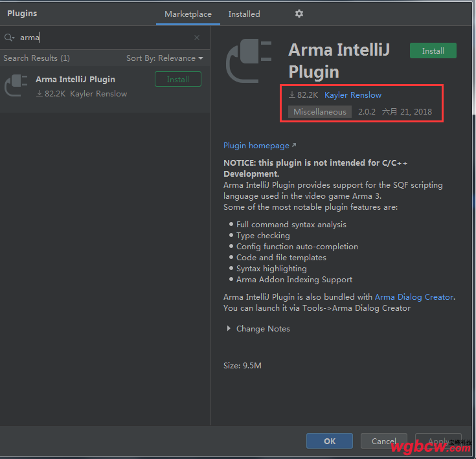This screenshot has height=459, width=476.
Task: Click the release date 21, 2018 text
Action: [407, 112]
